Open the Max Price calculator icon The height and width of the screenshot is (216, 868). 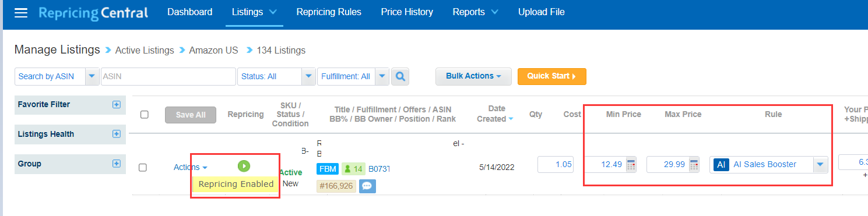tap(694, 165)
